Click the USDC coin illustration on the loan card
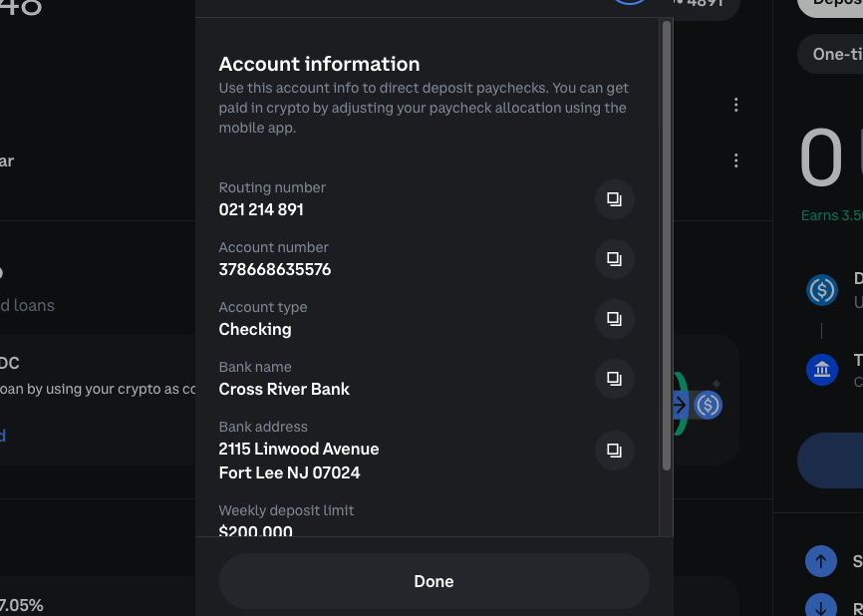863x616 pixels. tap(708, 405)
